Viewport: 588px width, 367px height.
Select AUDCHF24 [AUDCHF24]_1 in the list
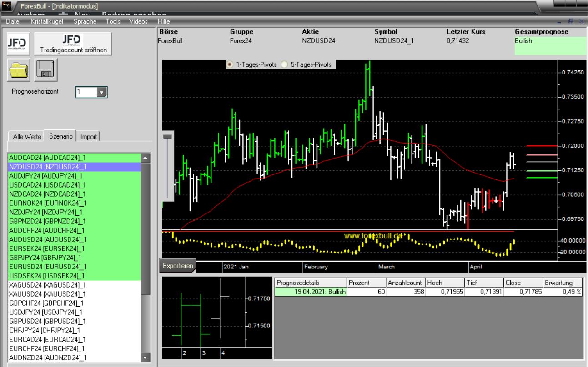[x=75, y=230]
